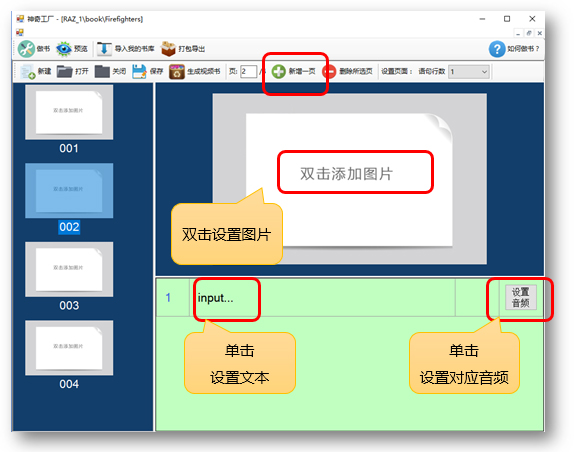Click the 设置音频 set audio button
The width and height of the screenshot is (574, 452).
[521, 298]
